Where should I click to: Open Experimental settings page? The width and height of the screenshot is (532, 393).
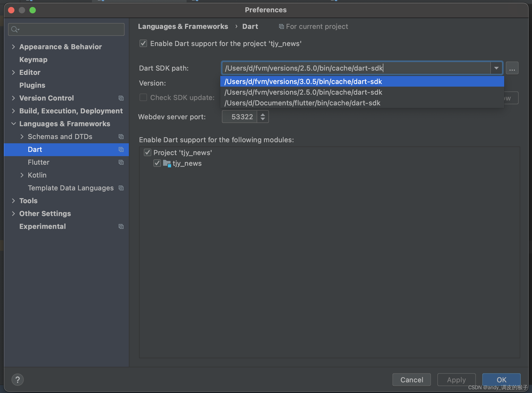click(43, 226)
